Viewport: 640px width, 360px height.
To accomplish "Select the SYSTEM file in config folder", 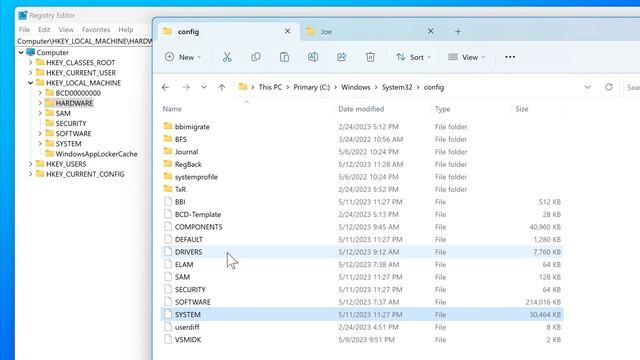I will (362, 314).
